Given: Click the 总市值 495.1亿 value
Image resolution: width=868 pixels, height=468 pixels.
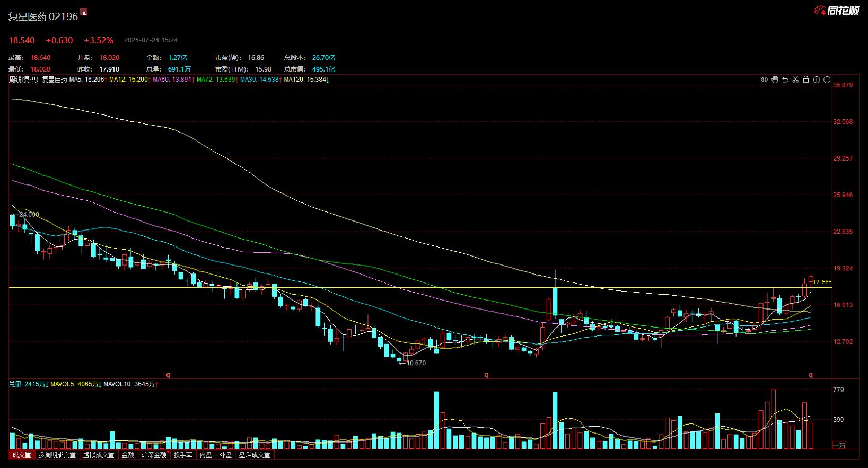Looking at the screenshot, I should pos(323,69).
